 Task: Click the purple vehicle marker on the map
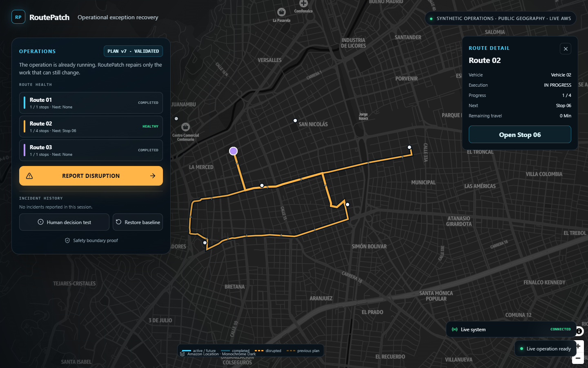click(234, 151)
